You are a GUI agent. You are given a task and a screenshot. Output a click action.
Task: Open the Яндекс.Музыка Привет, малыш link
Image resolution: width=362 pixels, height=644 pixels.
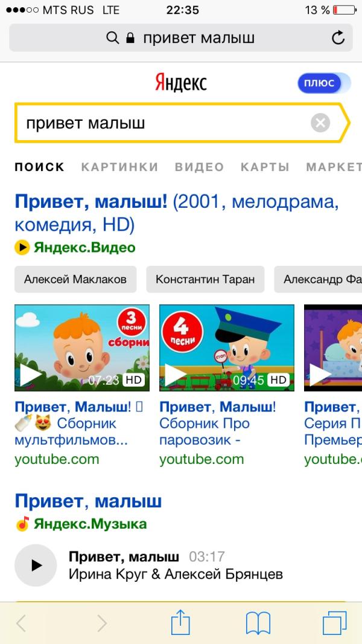88,501
